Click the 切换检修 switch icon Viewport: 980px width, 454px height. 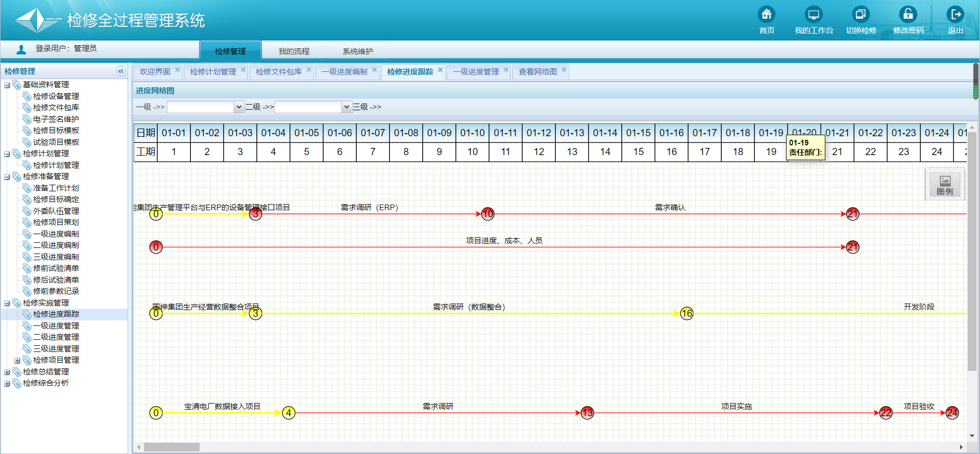(861, 15)
